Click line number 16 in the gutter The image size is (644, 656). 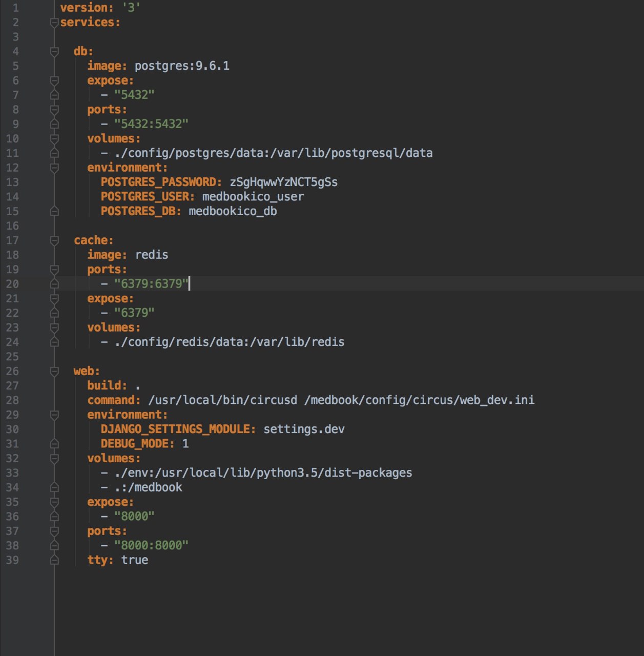coord(12,226)
